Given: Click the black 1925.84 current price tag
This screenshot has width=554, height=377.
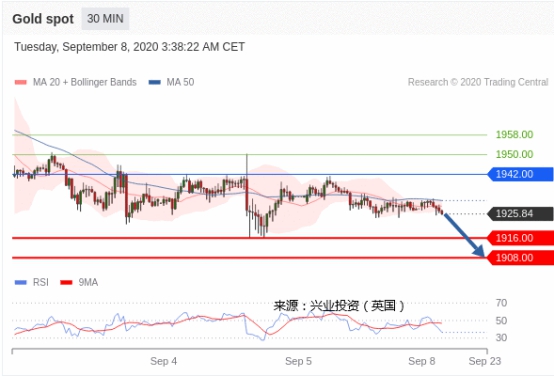Looking at the screenshot, I should click(x=520, y=214).
